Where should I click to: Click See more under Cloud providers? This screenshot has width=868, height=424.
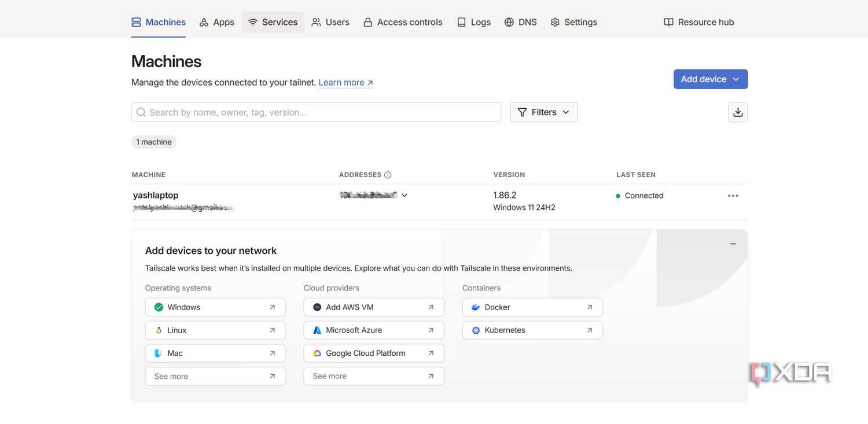(374, 376)
